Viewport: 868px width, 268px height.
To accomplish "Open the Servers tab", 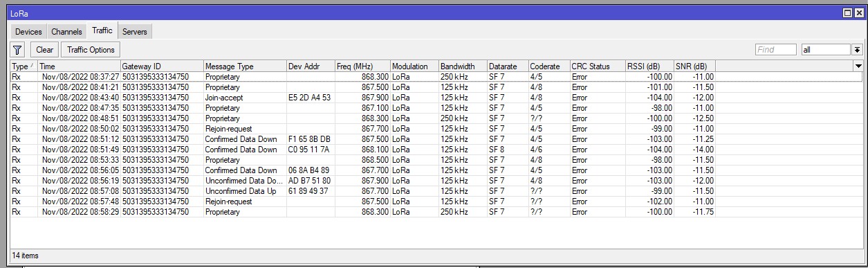I will click(x=134, y=32).
